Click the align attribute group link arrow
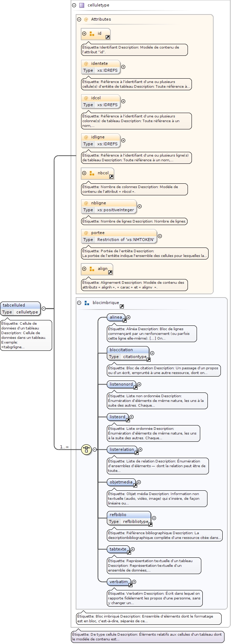This screenshot has width=231, height=644. click(110, 273)
